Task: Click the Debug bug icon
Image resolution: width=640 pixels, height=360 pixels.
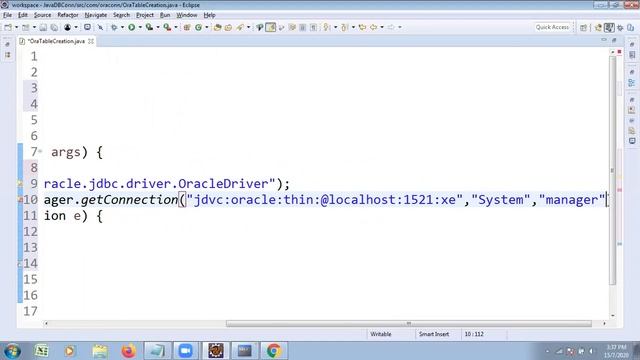Action: [114, 27]
